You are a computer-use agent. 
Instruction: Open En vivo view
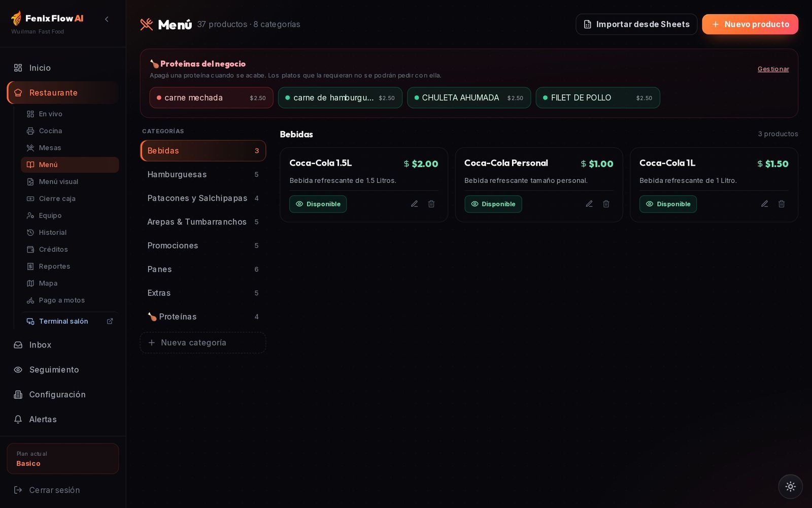[70, 114]
